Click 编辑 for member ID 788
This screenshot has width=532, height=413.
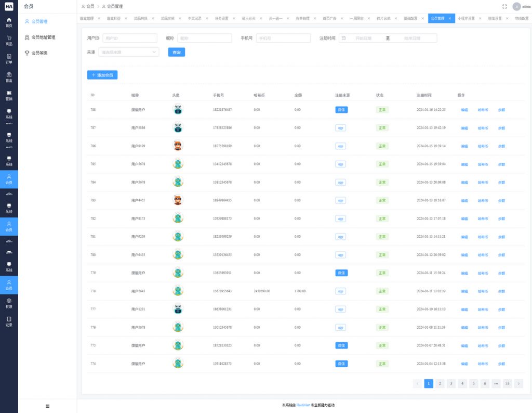[464, 110]
